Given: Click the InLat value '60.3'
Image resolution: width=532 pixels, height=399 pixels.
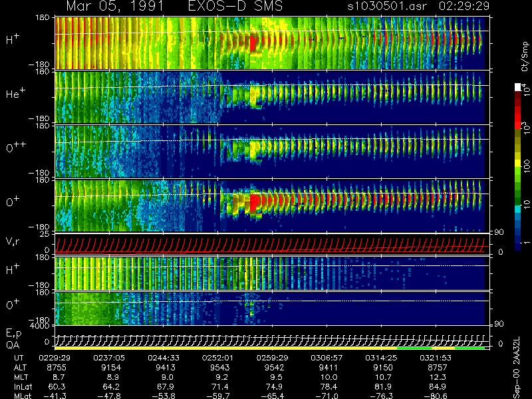Looking at the screenshot, I should click(x=57, y=387).
